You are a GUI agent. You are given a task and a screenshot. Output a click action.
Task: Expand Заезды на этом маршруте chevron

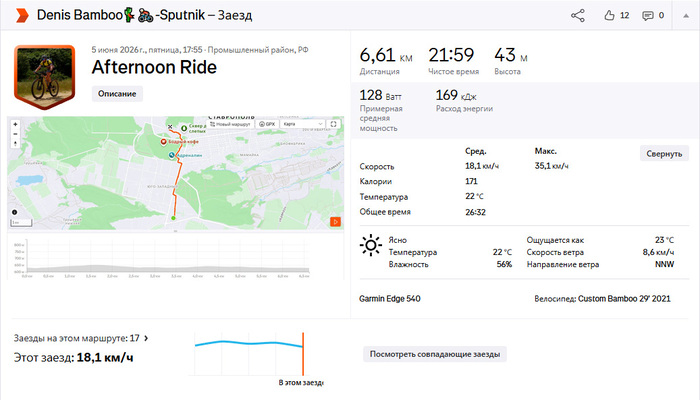[x=146, y=338]
